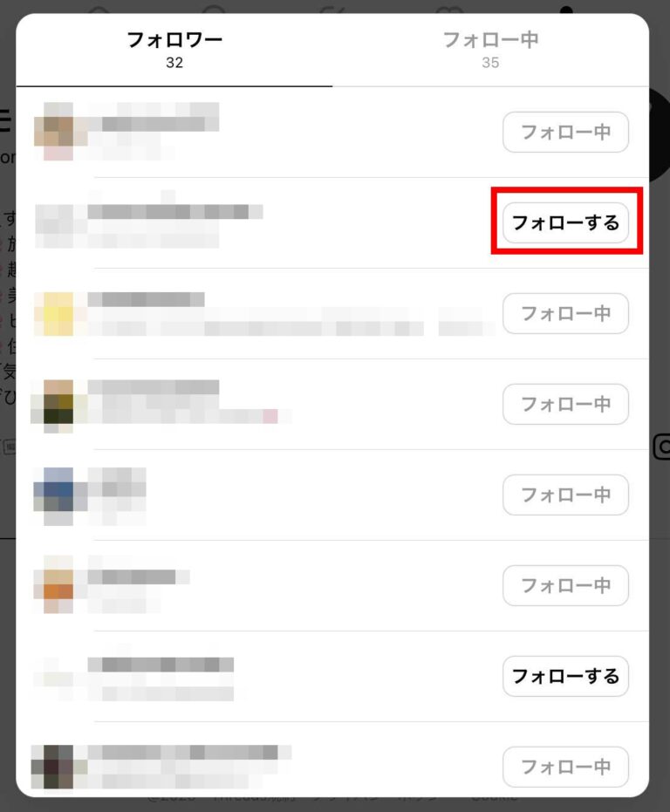Viewport: 670px width, 812px height.
Task: Switch to the フォロワー tab
Action: (x=174, y=50)
